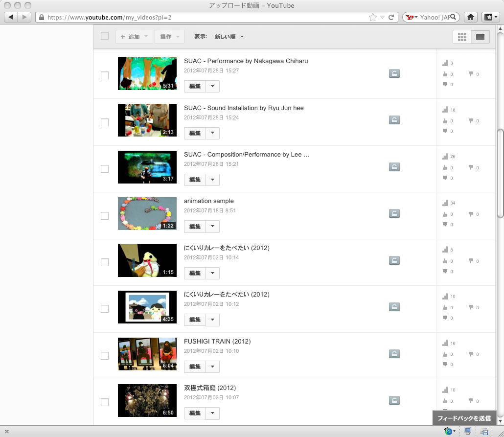Image resolution: width=504 pixels, height=437 pixels.
Task: Click privacy lock icon for FUSHIGI TRAIN
Action: (394, 354)
